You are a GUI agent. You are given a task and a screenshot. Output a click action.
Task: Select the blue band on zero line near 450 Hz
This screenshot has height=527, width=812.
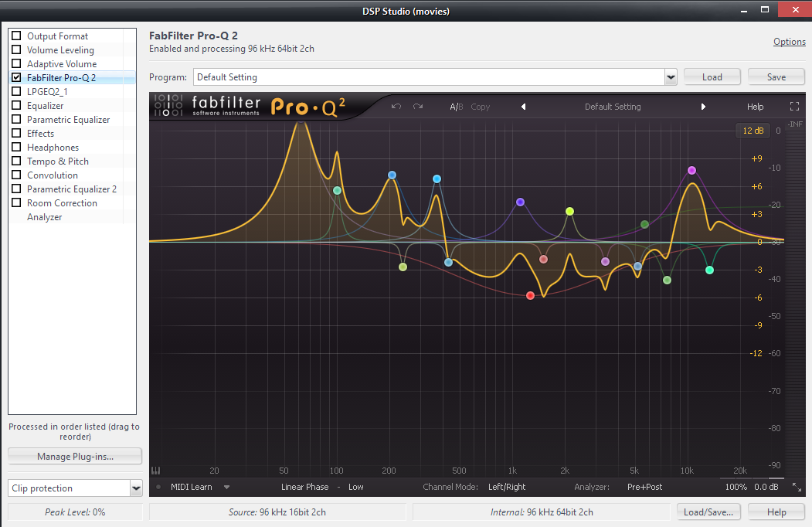coord(448,262)
